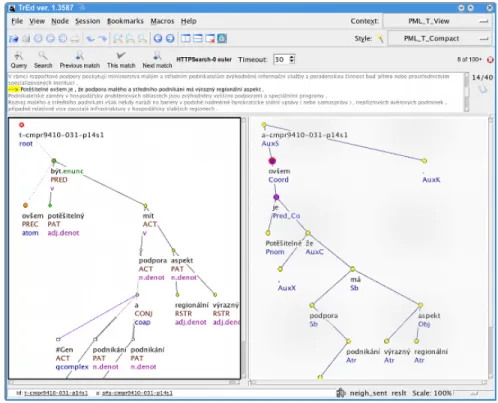Open the Macros menu
The height and width of the screenshot is (403, 498).
pos(162,21)
